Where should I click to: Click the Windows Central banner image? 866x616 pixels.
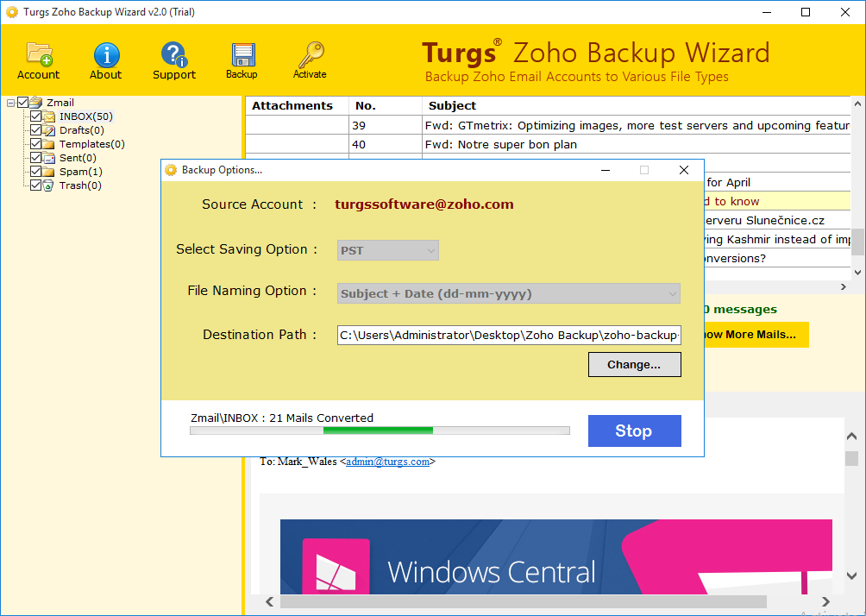pyautogui.click(x=556, y=556)
